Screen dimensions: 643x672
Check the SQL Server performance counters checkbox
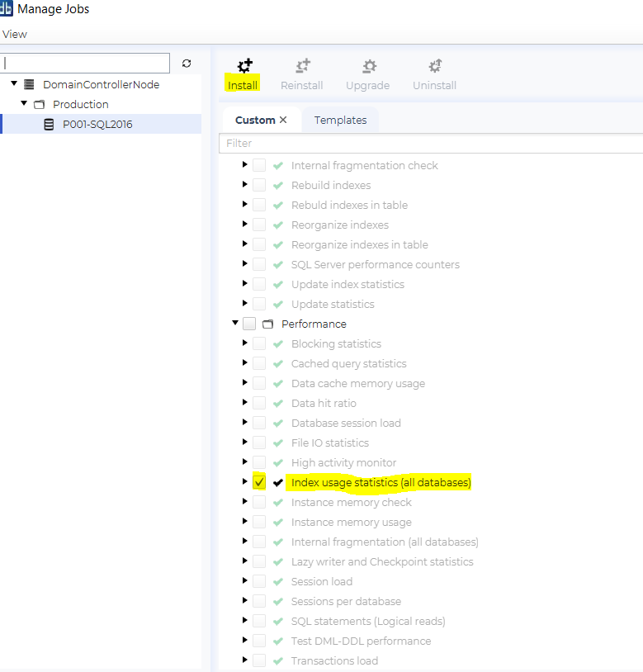pos(259,264)
